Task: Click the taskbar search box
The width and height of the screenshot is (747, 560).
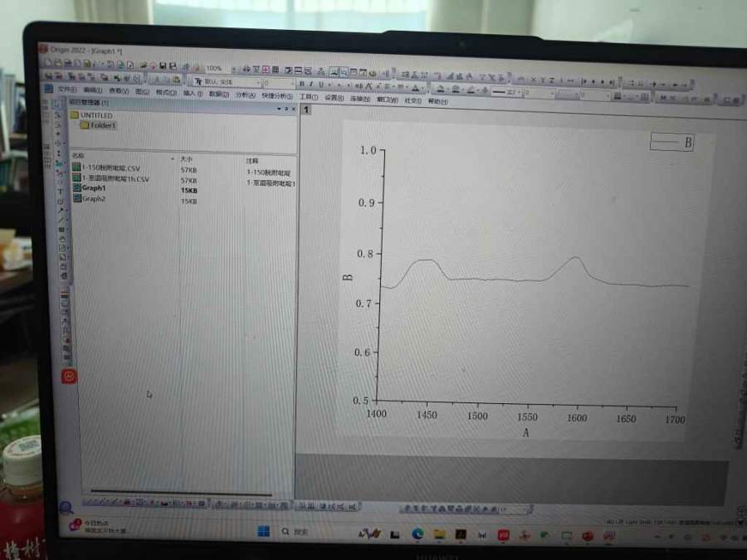Action: 295,532
